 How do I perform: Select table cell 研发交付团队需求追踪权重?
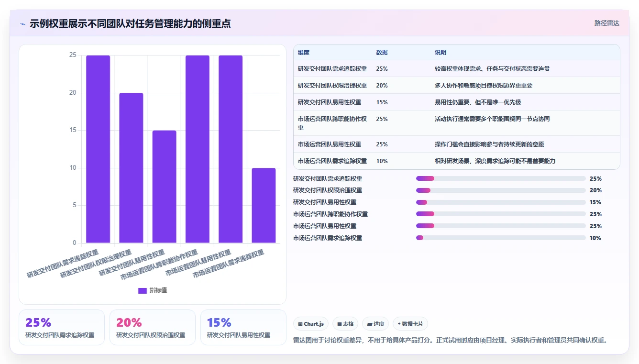332,69
